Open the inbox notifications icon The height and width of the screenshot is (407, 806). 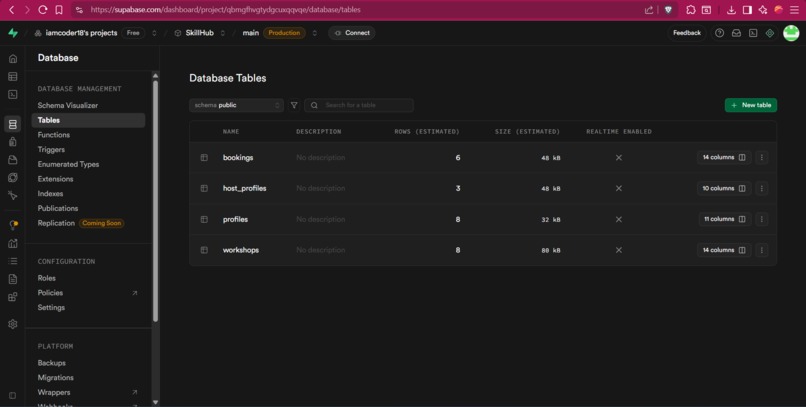pyautogui.click(x=737, y=33)
